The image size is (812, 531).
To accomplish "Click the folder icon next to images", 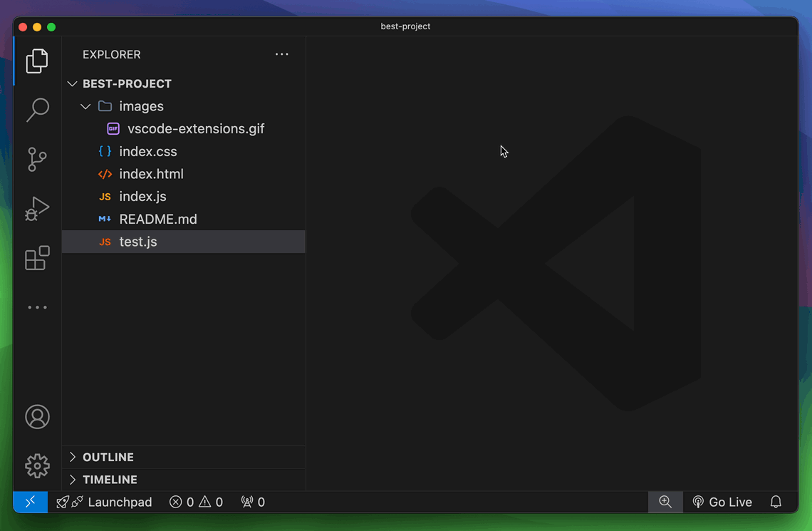I will pos(105,106).
